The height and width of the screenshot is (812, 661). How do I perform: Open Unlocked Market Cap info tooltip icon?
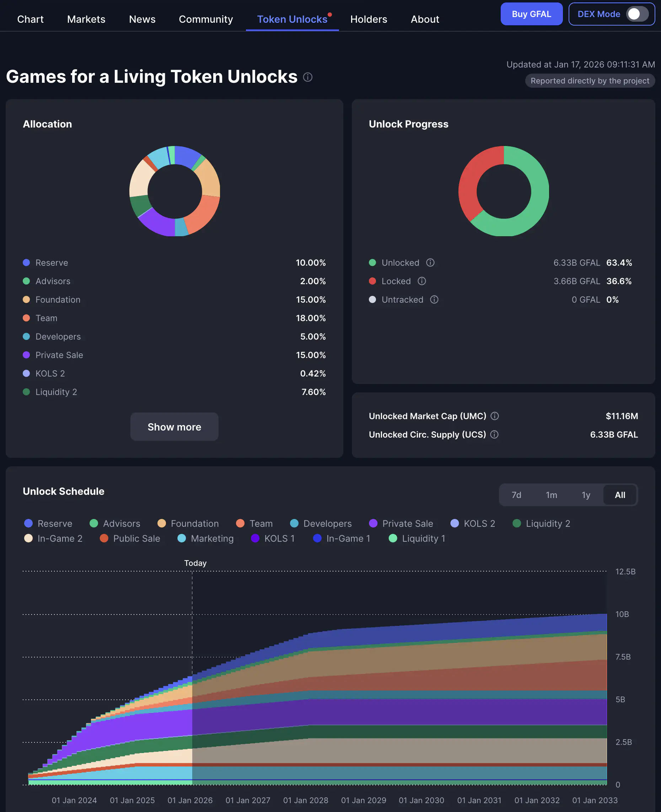[495, 416]
